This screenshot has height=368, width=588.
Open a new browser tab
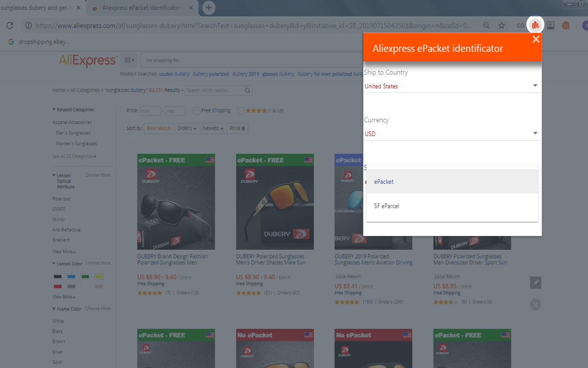[x=209, y=7]
